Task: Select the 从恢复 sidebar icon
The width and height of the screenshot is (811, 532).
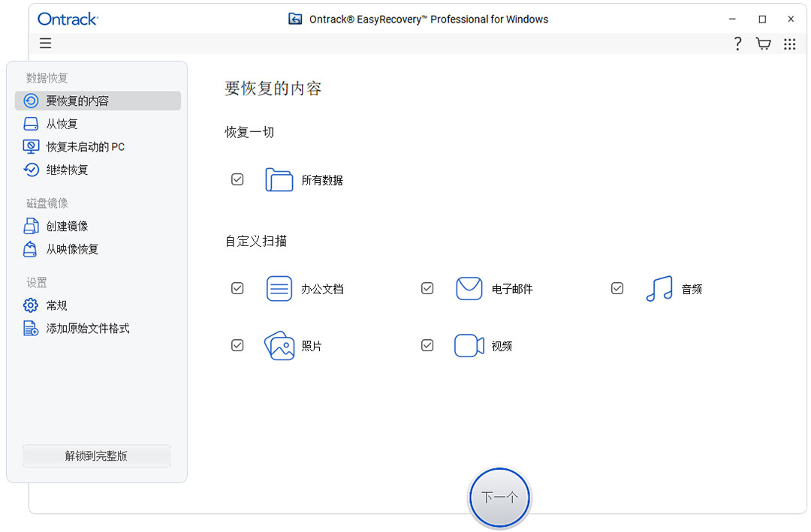Action: click(x=30, y=123)
